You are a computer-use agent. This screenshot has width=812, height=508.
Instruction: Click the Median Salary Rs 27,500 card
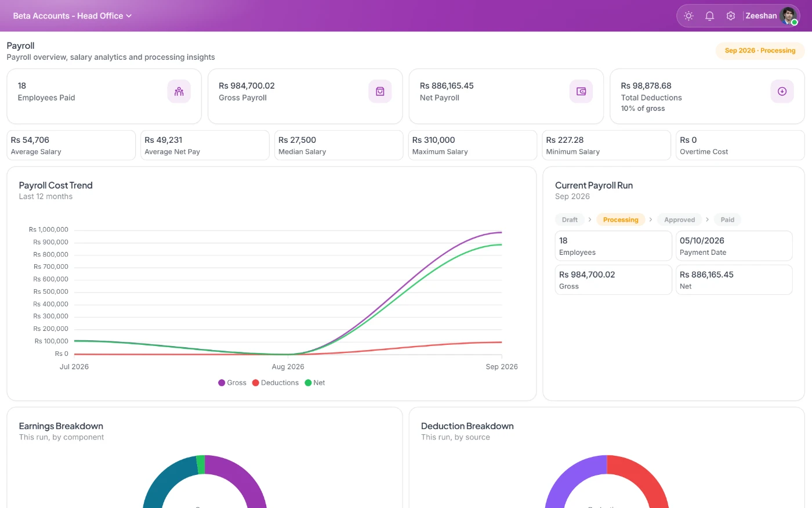(339, 145)
